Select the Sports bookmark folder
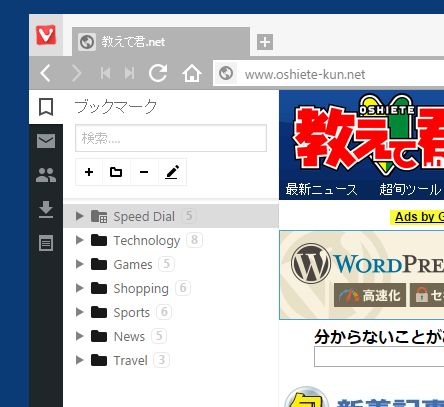This screenshot has height=407, width=444. pyautogui.click(x=171, y=312)
